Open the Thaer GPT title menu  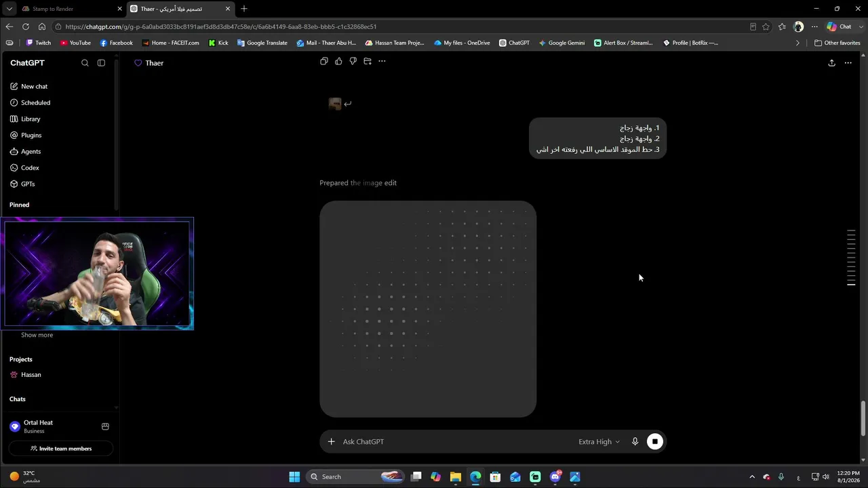pyautogui.click(x=149, y=63)
